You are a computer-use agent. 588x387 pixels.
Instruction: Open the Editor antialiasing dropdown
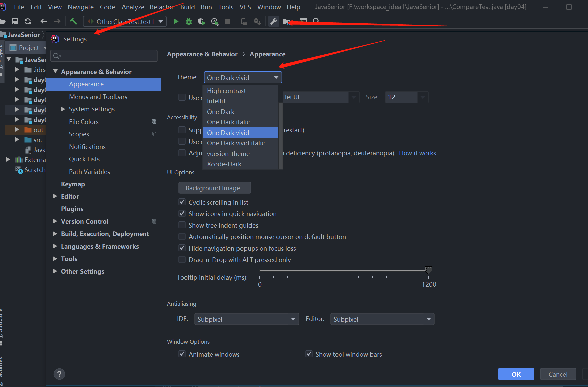[x=382, y=319]
